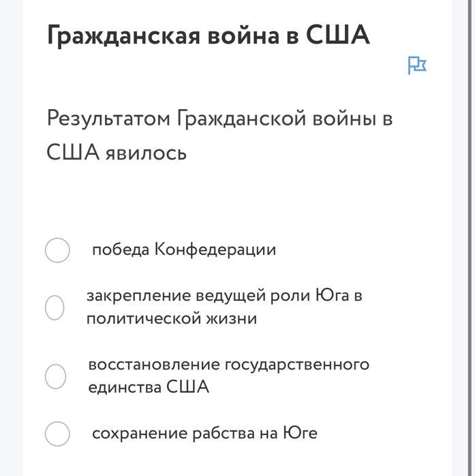Screen dimensions: 475x476
Task: Flag this question with the blue flag icon
Action: click(417, 65)
